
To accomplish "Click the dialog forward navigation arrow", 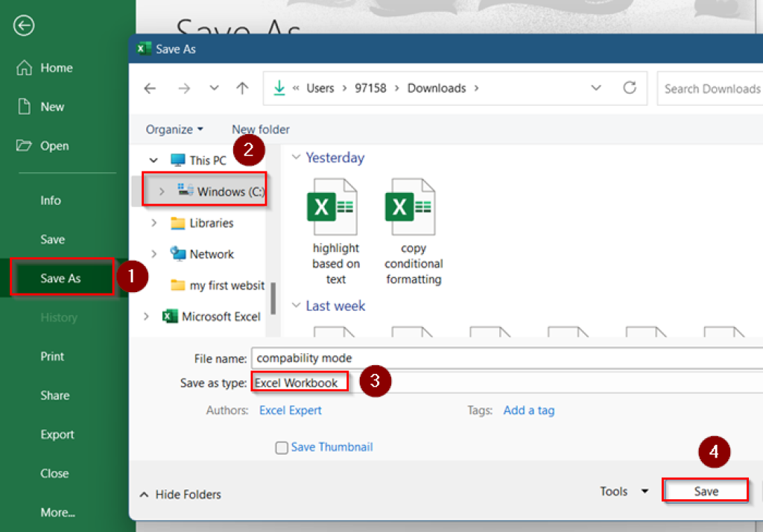I will pos(184,88).
